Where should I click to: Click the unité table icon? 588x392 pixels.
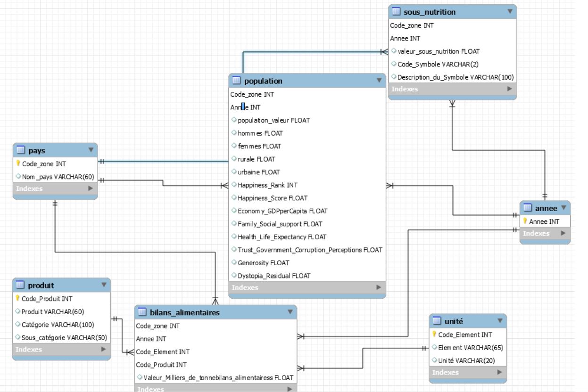(437, 321)
